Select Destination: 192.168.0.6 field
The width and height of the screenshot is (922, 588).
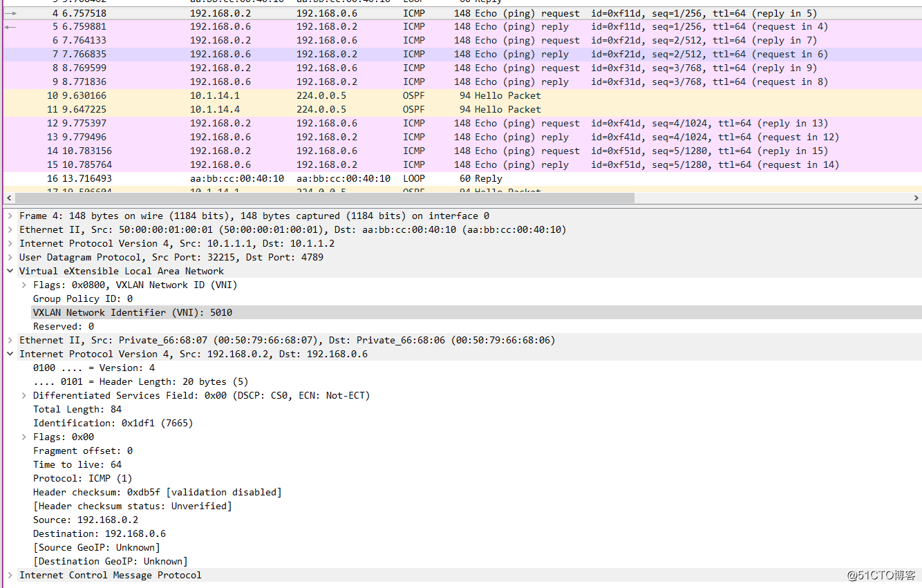(x=100, y=533)
